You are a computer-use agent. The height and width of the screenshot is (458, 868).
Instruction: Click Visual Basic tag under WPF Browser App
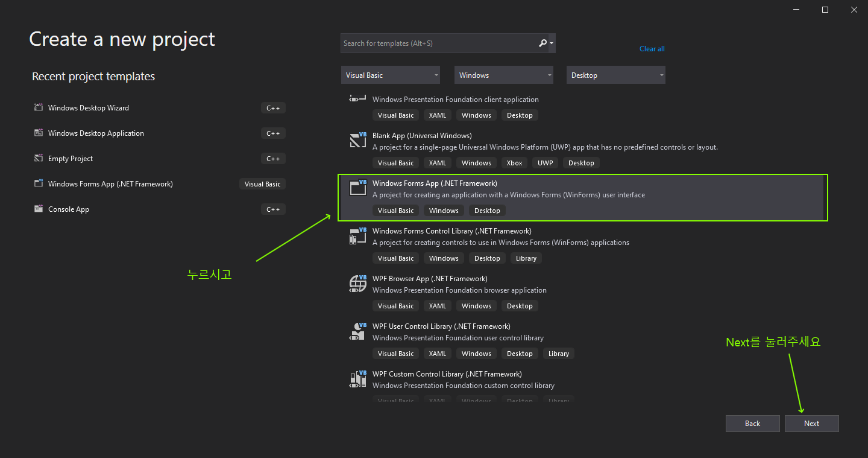[x=396, y=306]
